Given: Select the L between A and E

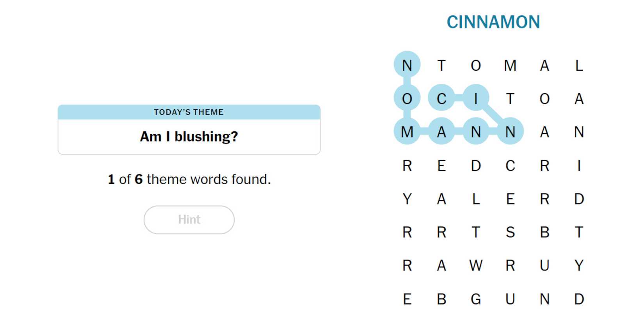Looking at the screenshot, I should [x=476, y=199].
